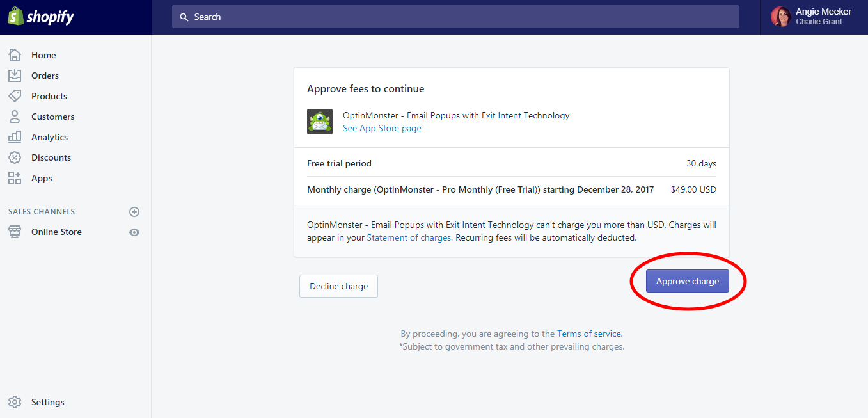
Task: Focus the Search input field
Action: click(455, 17)
